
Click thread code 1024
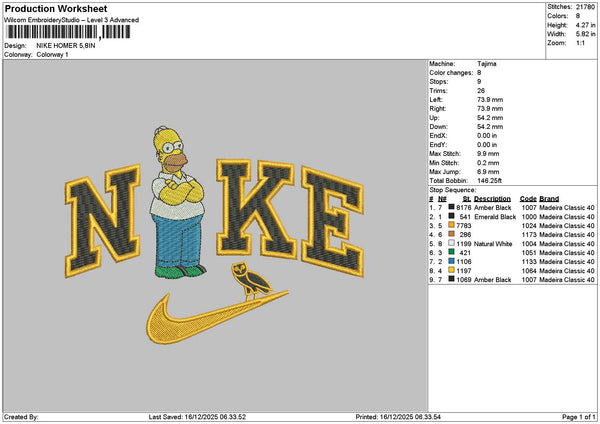click(529, 226)
